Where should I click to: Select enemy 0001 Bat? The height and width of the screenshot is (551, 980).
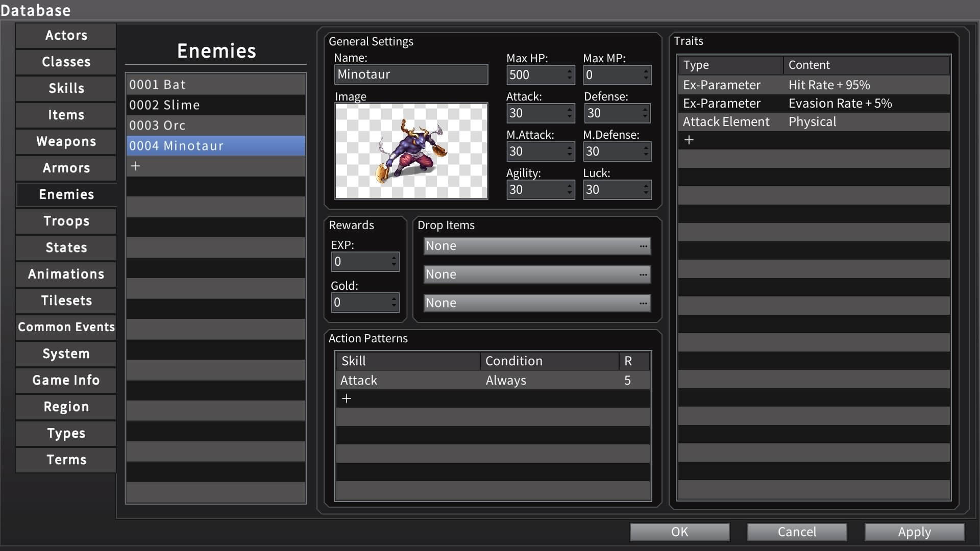tap(216, 85)
